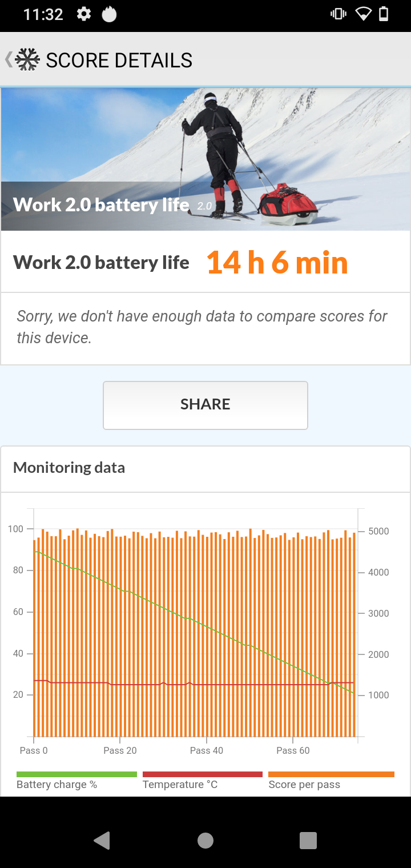Viewport: 411px width, 868px height.
Task: Tap the SCORE DETAILS header title
Action: [119, 60]
